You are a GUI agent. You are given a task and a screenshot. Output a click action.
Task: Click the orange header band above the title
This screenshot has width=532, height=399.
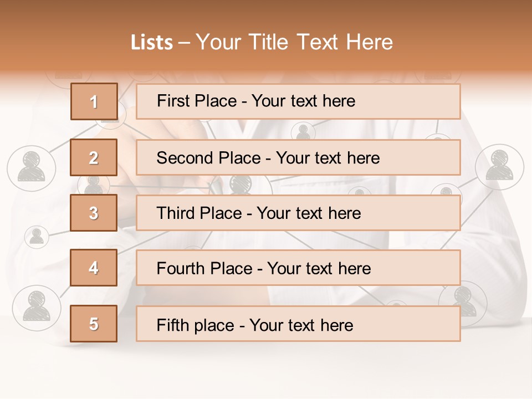266,12
